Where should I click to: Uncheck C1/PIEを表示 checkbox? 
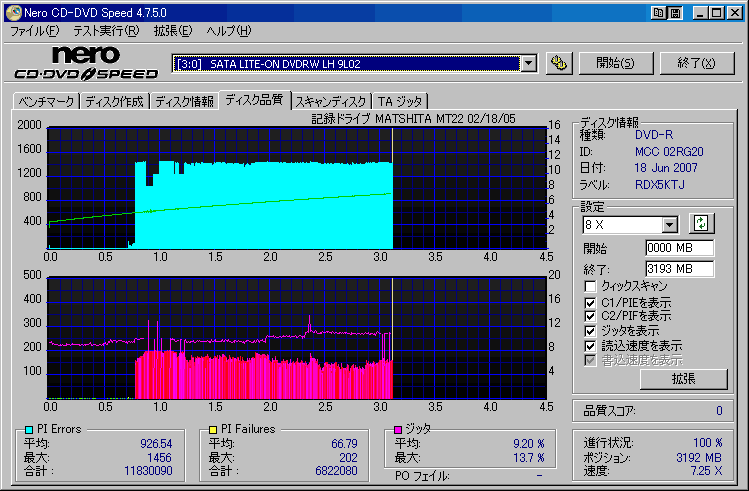pos(590,303)
